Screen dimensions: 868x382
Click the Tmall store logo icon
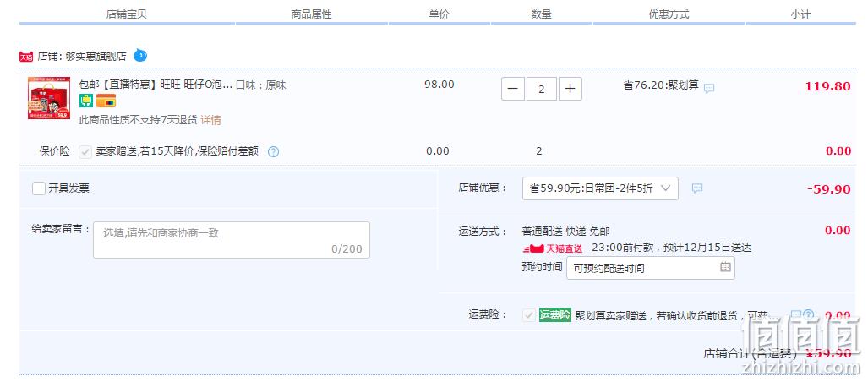[26, 57]
